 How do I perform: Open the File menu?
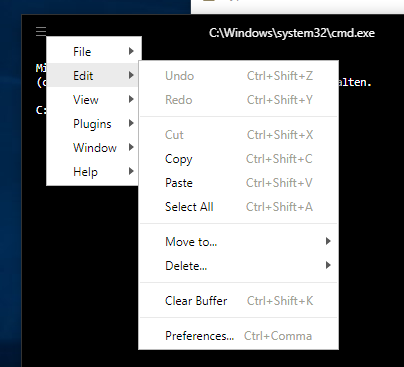click(x=94, y=51)
